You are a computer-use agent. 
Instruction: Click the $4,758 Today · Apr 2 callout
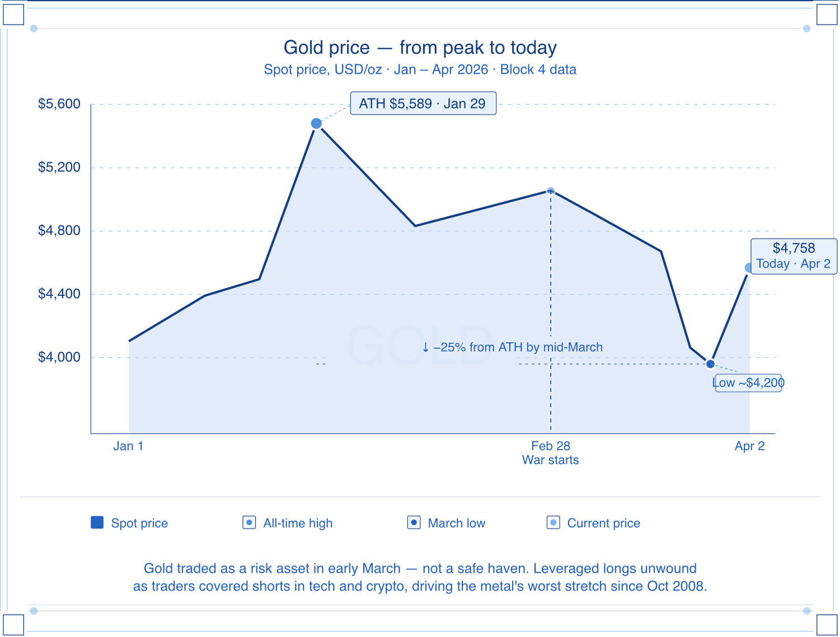pyautogui.click(x=793, y=256)
